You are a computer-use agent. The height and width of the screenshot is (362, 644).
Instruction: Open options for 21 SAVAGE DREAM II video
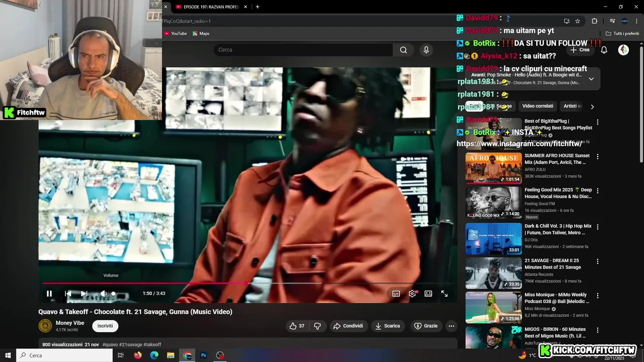[598, 261]
